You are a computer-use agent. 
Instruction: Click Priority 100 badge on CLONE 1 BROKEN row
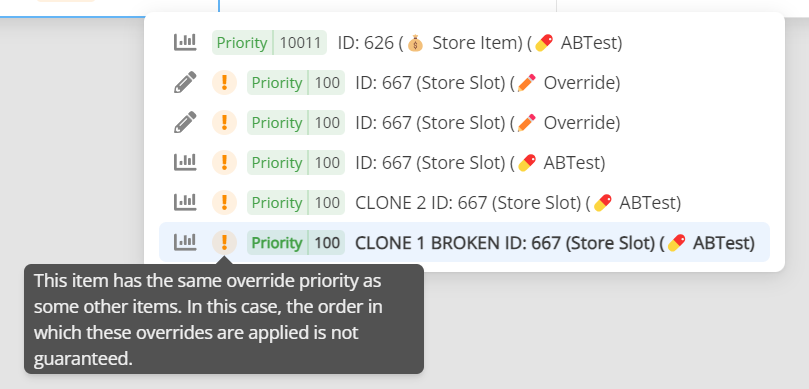click(x=296, y=242)
